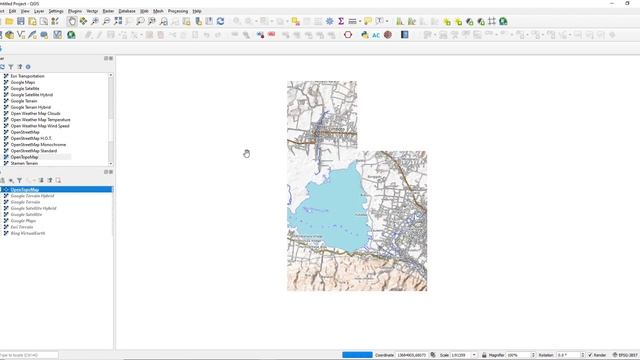Open the Raster menu
The width and height of the screenshot is (640, 360).
click(108, 11)
